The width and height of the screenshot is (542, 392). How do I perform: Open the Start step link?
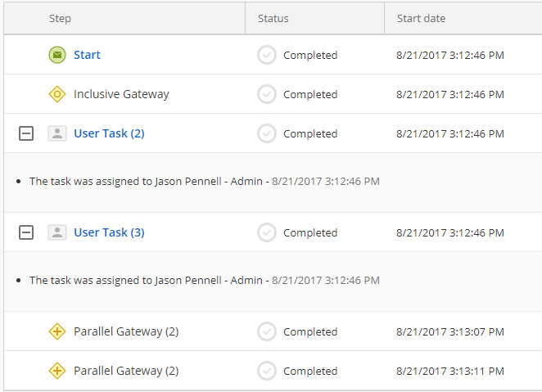pos(87,55)
